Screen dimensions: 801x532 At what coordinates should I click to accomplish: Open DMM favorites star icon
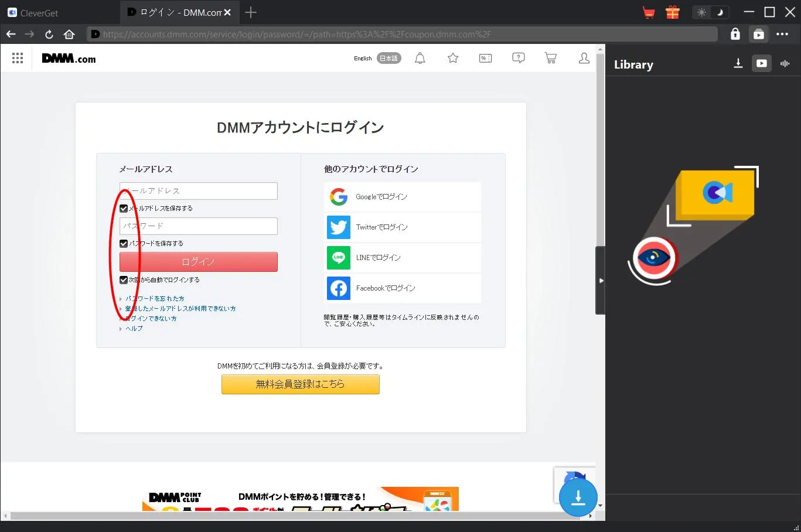pyautogui.click(x=453, y=58)
